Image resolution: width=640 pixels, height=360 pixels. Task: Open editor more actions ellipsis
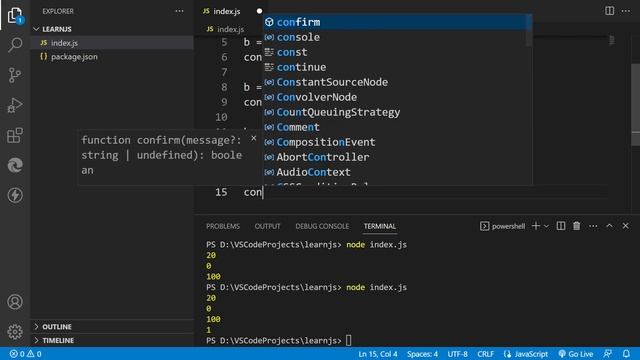tap(626, 11)
